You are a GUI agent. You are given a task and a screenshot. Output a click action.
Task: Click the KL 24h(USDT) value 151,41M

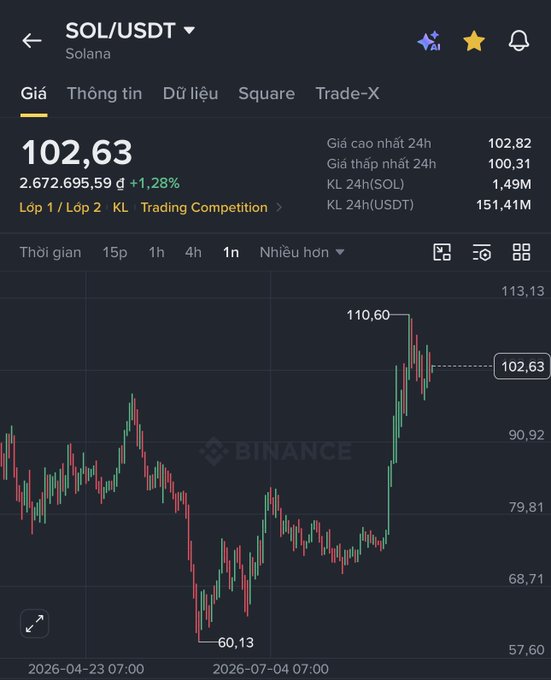coord(503,205)
